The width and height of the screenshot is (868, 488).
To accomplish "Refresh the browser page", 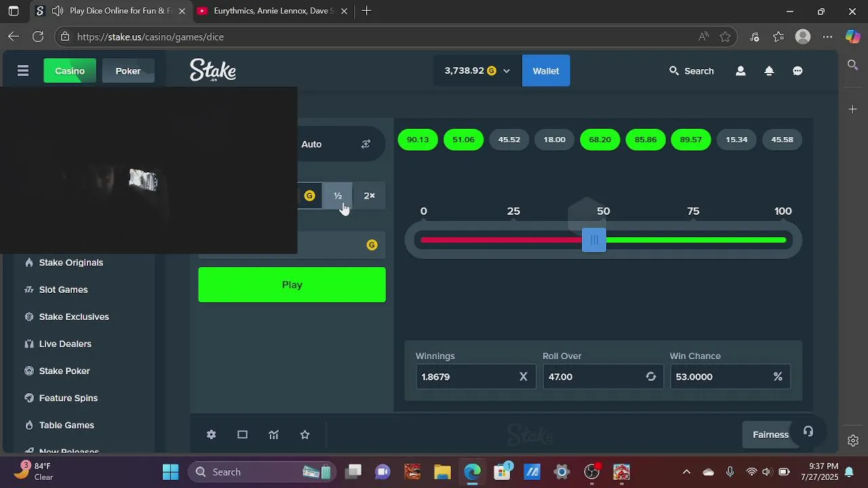I will (x=38, y=37).
